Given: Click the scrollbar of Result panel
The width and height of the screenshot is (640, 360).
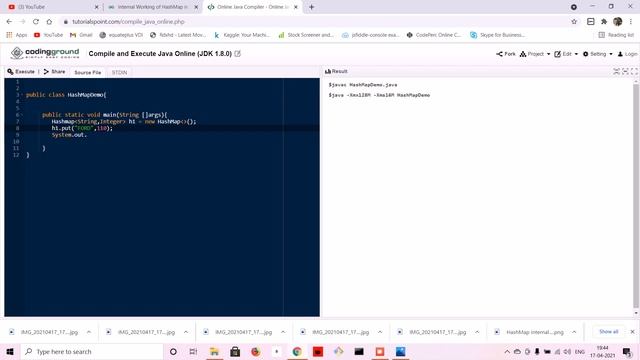Looking at the screenshot, I should coord(636,196).
